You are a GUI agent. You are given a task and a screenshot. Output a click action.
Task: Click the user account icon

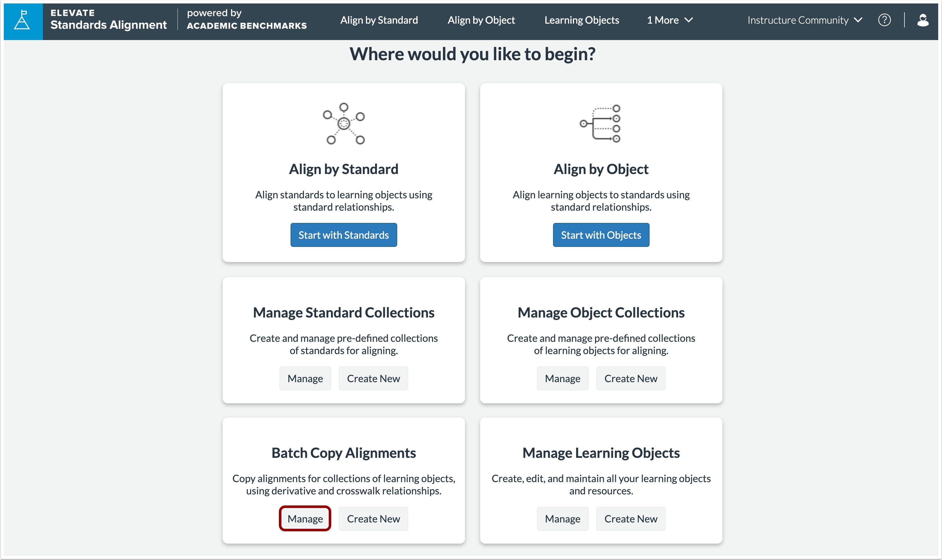924,20
